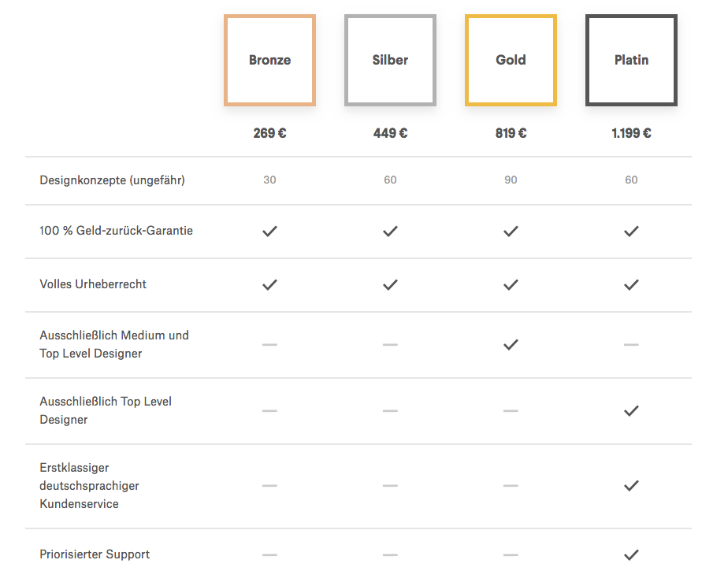Viewport: 728px width, 582px height.
Task: Choose the Platin package box
Action: [631, 61]
